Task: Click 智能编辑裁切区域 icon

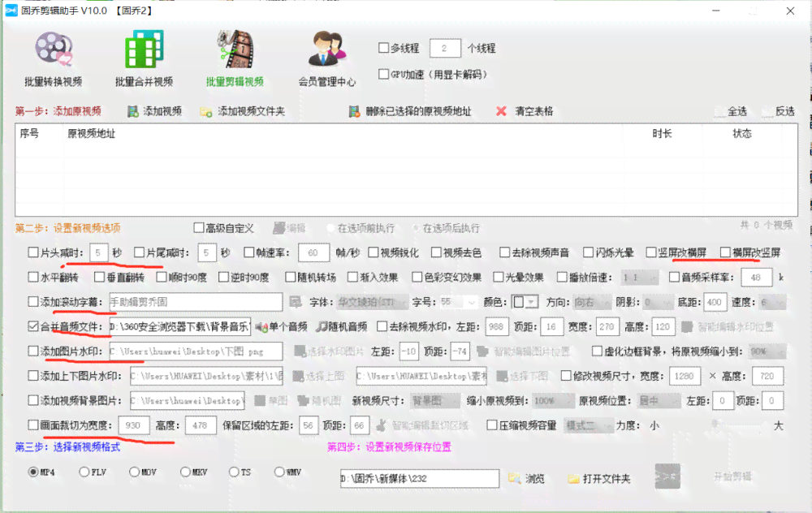Action: click(381, 425)
